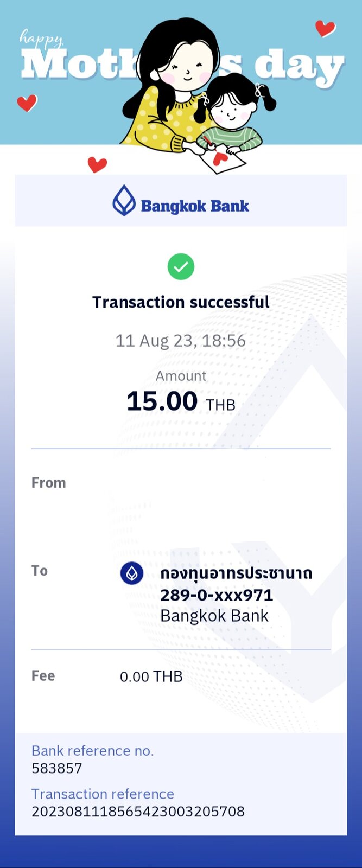Click the From label
This screenshot has height=868, width=362.
(x=49, y=483)
